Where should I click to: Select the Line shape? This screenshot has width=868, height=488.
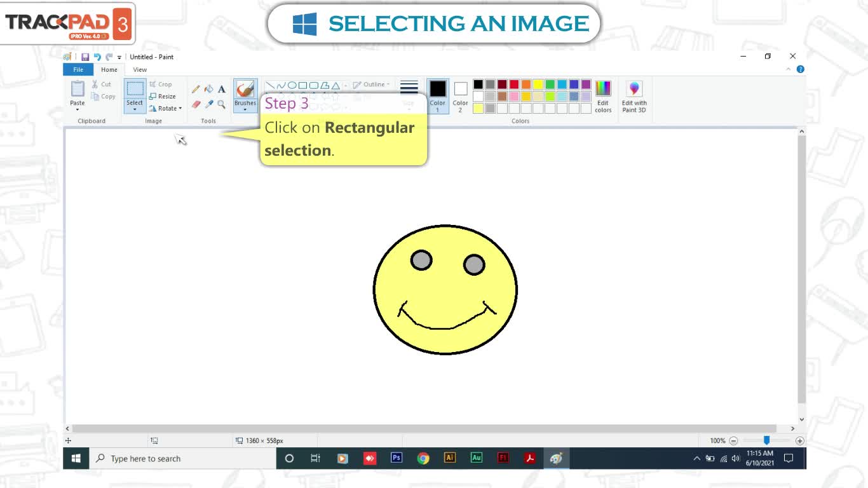(270, 85)
